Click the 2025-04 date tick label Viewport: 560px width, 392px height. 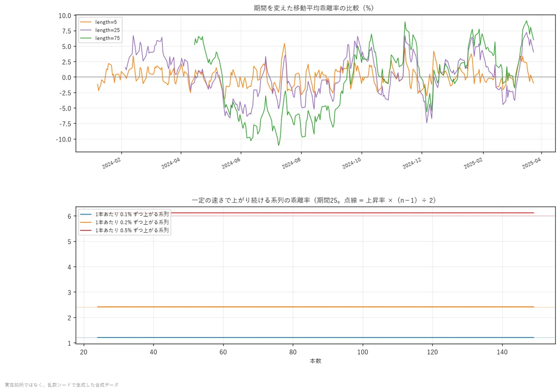pyautogui.click(x=532, y=164)
